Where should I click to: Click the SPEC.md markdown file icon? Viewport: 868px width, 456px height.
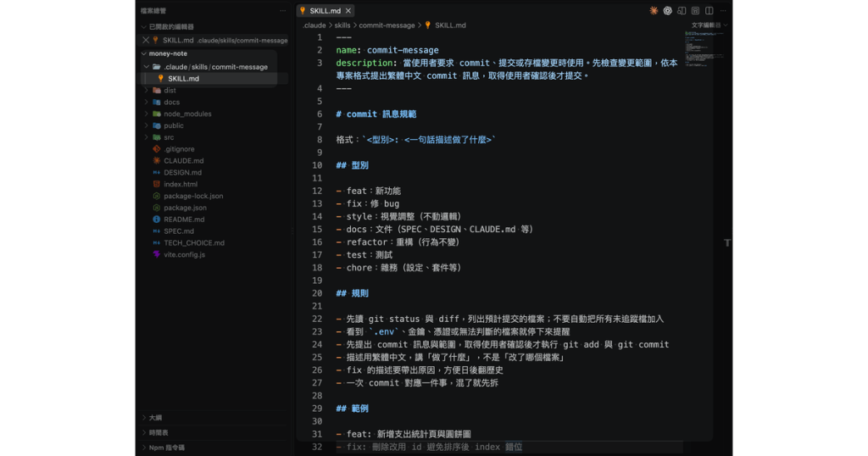(x=157, y=231)
